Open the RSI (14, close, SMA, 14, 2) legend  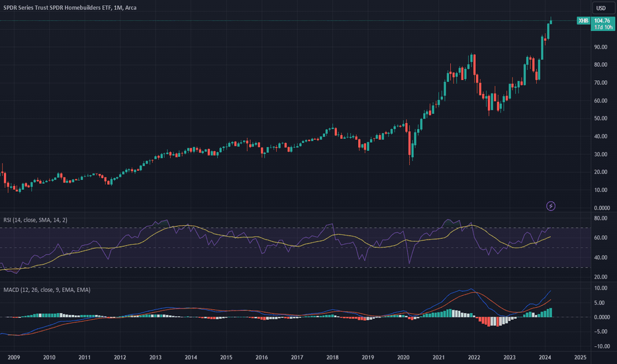(35, 220)
